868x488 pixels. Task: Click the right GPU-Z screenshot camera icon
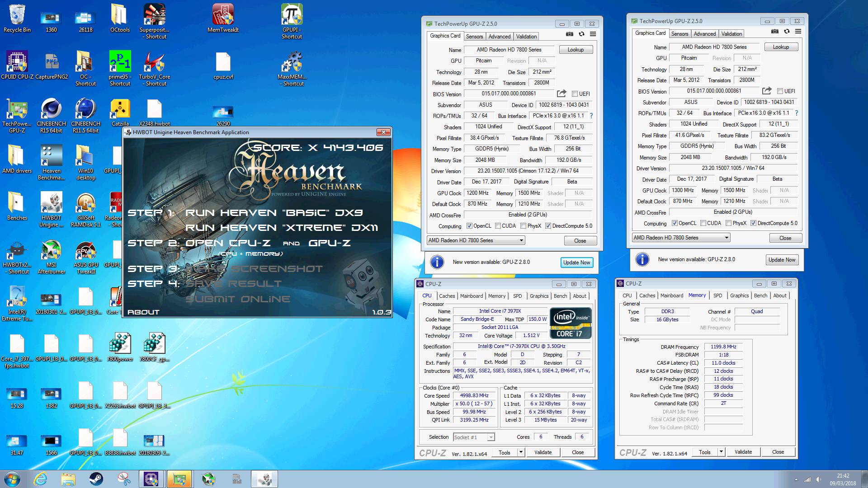775,31
